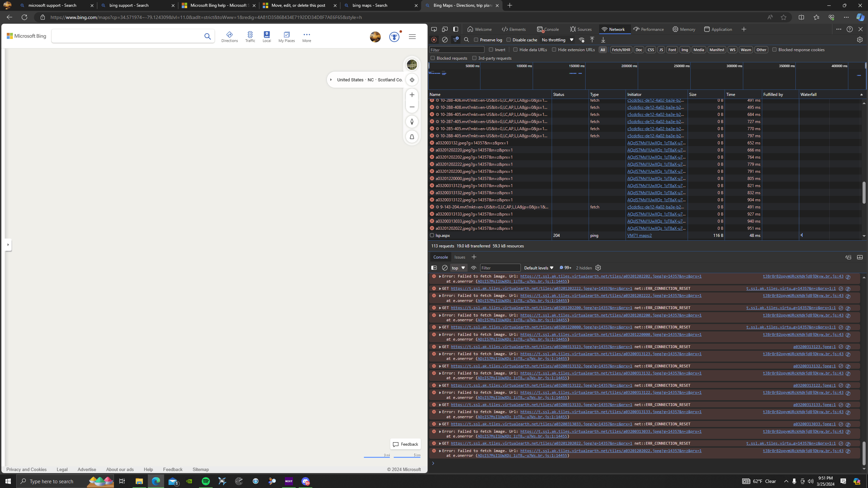Open VM71 maps:2 initiator link
The height and width of the screenshot is (488, 868).
click(x=639, y=235)
